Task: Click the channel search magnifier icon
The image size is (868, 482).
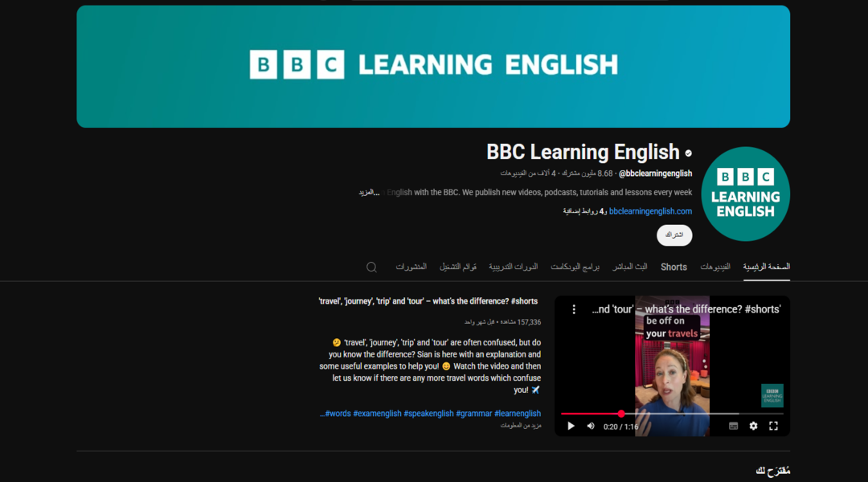Action: point(371,268)
